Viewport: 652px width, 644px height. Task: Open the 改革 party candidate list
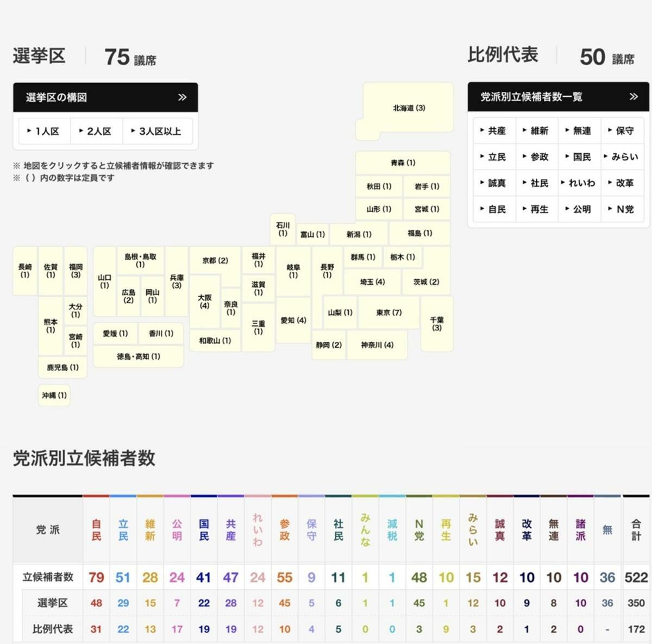[622, 183]
